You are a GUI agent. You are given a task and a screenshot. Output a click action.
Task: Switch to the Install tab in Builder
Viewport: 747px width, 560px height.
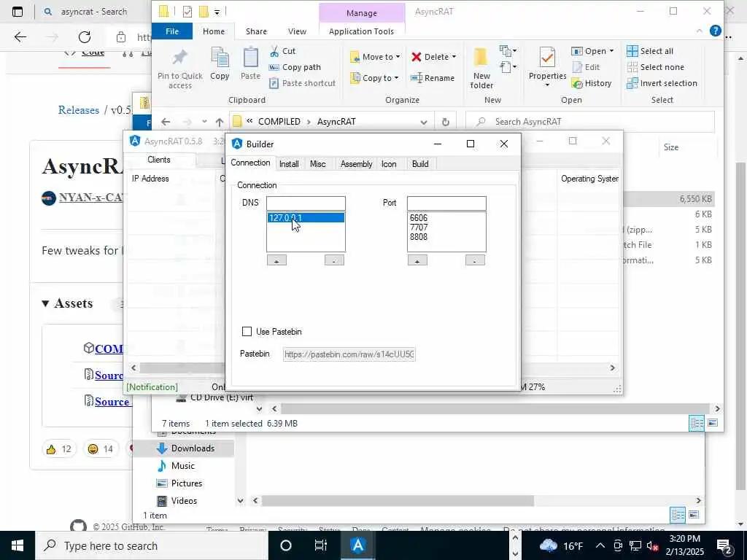click(289, 164)
